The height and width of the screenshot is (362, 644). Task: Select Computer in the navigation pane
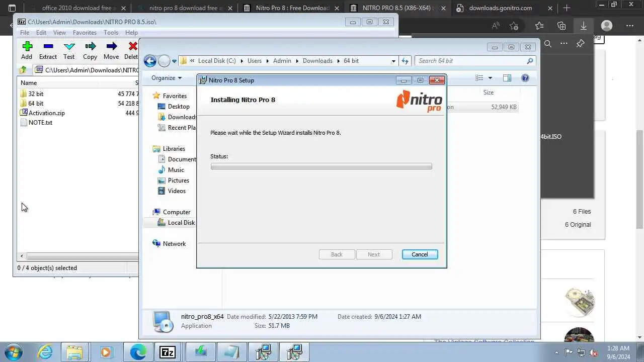(177, 212)
